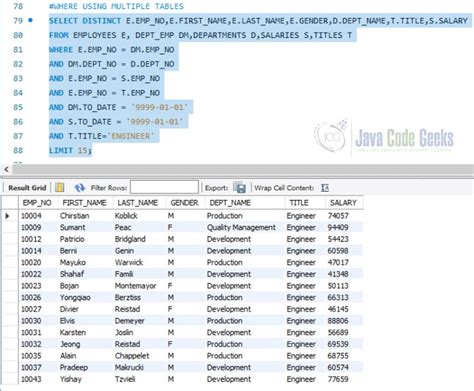Click the scroll-left arrow of editor scrollbar
The height and width of the screenshot is (391, 474).
tap(6, 169)
